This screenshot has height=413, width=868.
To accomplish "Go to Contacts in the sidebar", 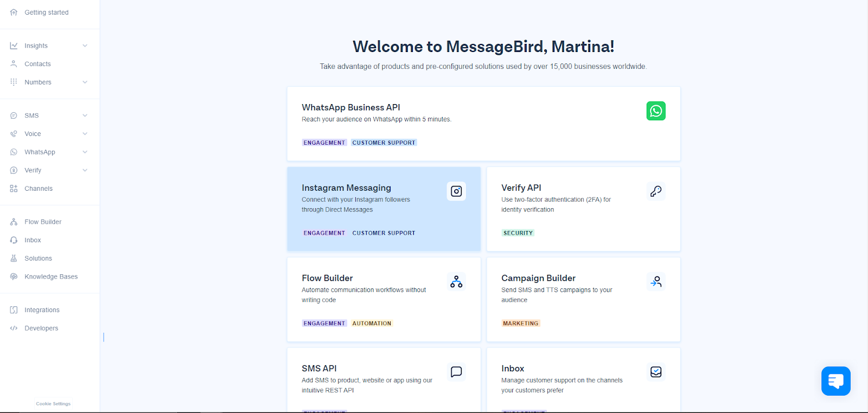I will (x=37, y=64).
